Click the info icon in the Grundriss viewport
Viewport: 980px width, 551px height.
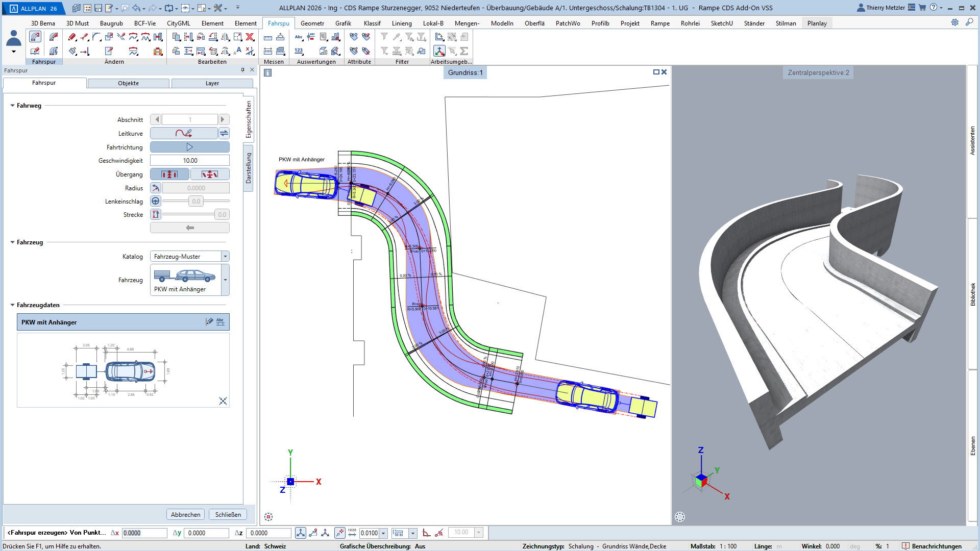tap(267, 72)
